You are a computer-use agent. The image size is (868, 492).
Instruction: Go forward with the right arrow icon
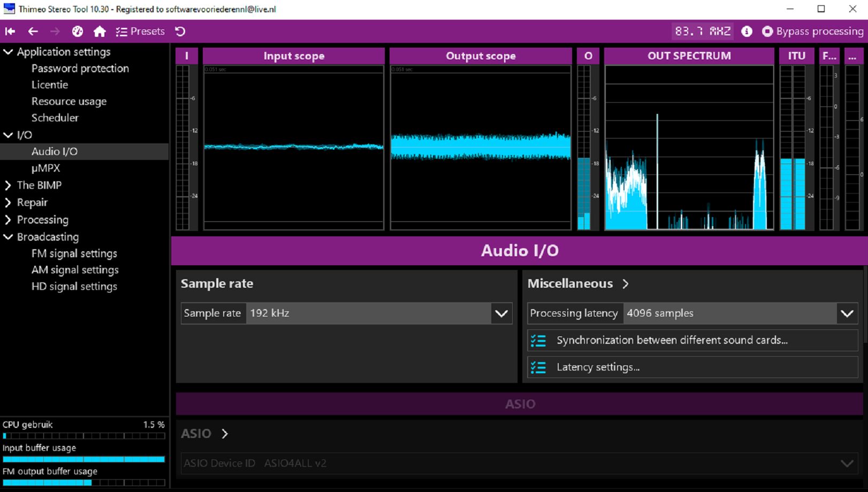tap(55, 32)
